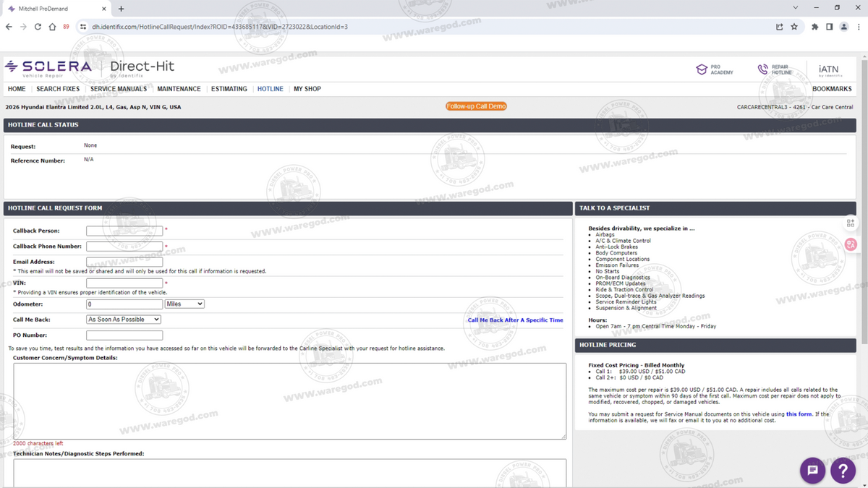Open SERVICE MANUALS menu

pyautogui.click(x=119, y=89)
